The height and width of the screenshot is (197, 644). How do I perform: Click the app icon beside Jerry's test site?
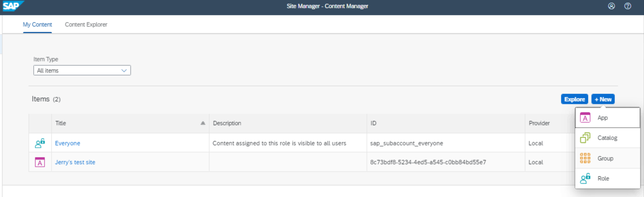(x=40, y=162)
